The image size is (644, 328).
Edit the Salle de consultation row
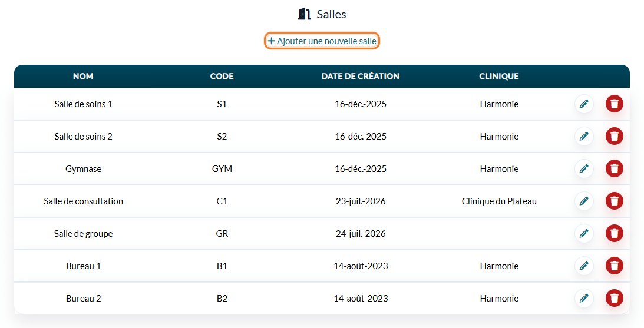[x=584, y=201]
